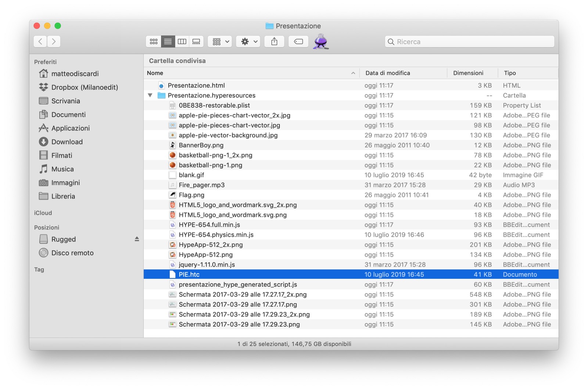Sort by Data di modifica column
The width and height of the screenshot is (588, 389).
click(x=387, y=73)
